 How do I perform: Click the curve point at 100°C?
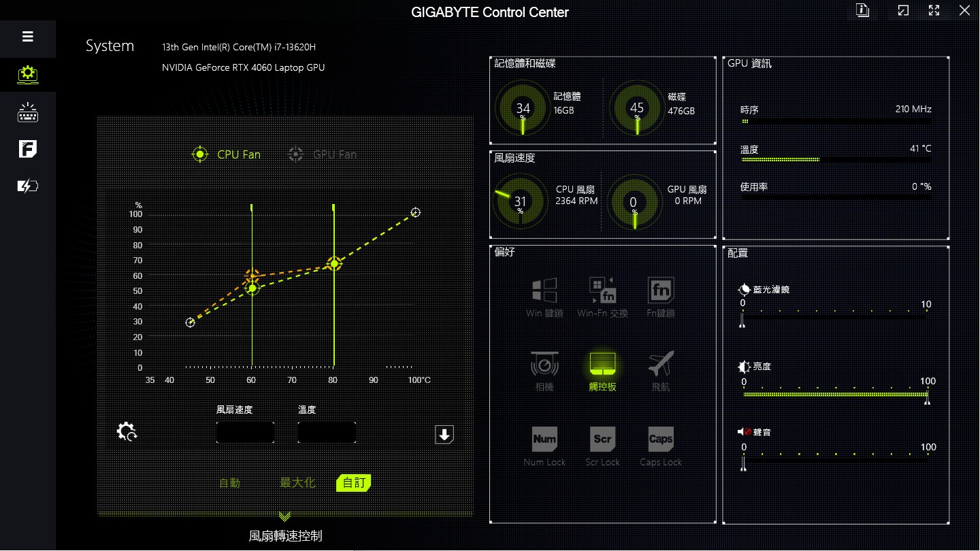click(416, 213)
